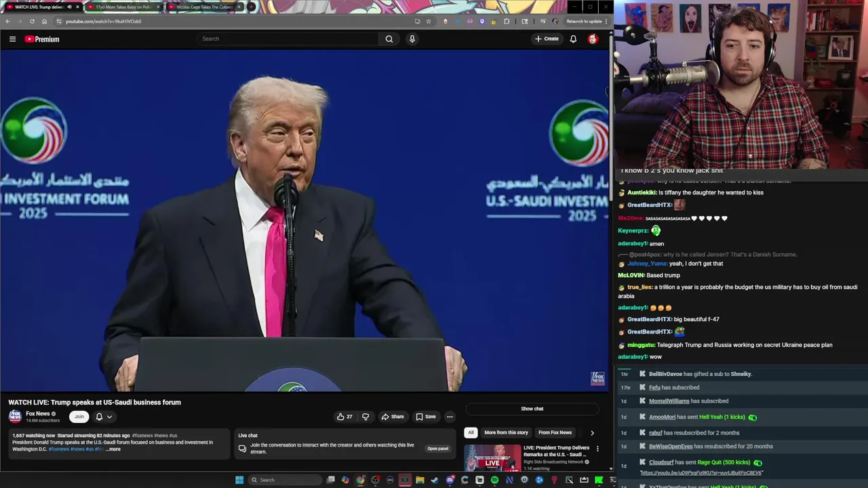Start voice search with microphone icon
868x488 pixels.
pyautogui.click(x=412, y=39)
